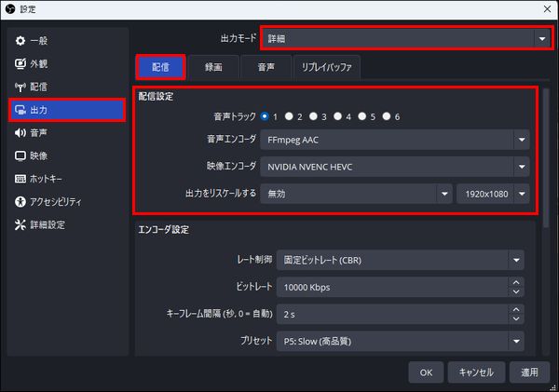The height and width of the screenshot is (392, 559).
Task: Close the 設定 window
Action: (547, 9)
